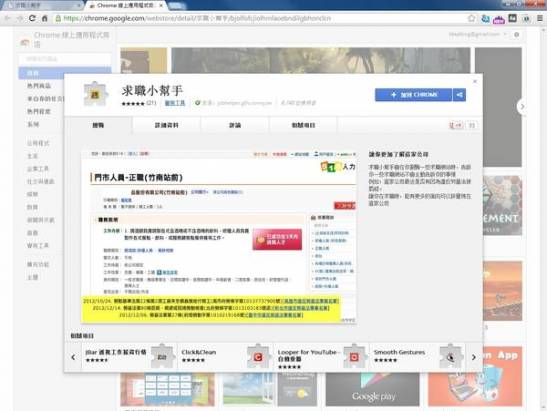Screen dimensions: 547x411
Task: Click the browser address bar URL
Action: (x=197, y=18)
